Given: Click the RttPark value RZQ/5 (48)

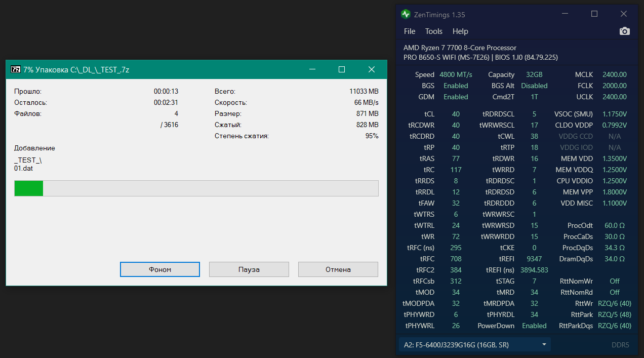Looking at the screenshot, I should [614, 314].
